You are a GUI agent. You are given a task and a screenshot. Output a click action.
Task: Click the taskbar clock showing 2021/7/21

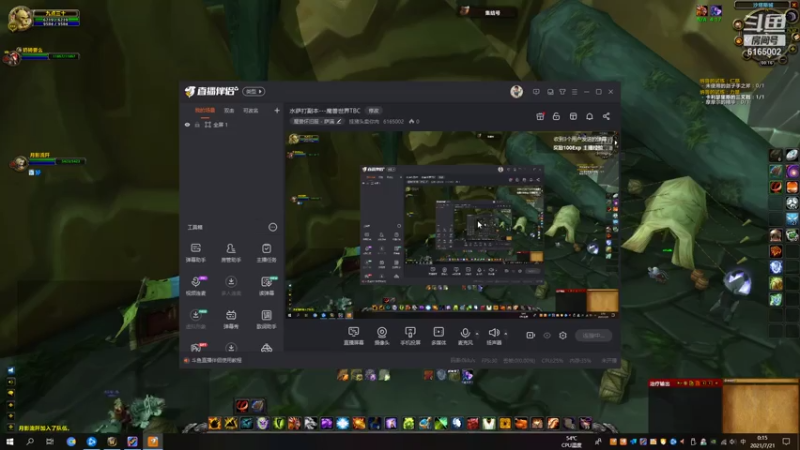[x=763, y=442]
